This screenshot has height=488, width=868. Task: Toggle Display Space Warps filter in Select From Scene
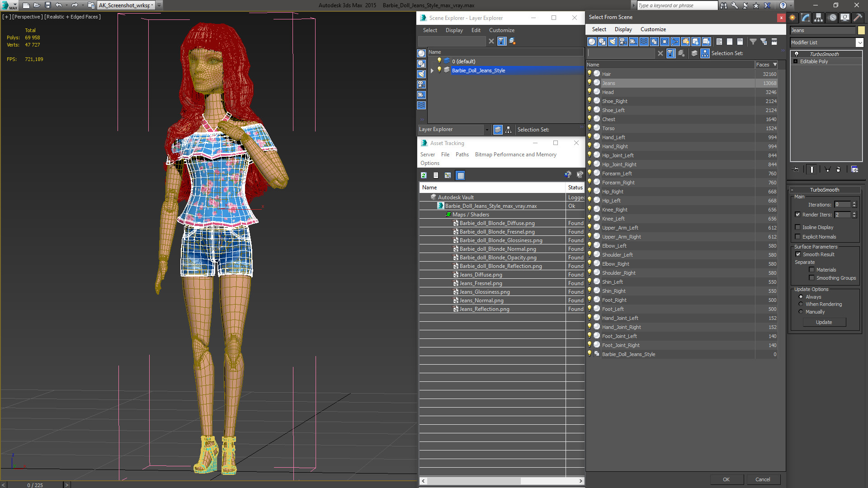click(x=644, y=42)
